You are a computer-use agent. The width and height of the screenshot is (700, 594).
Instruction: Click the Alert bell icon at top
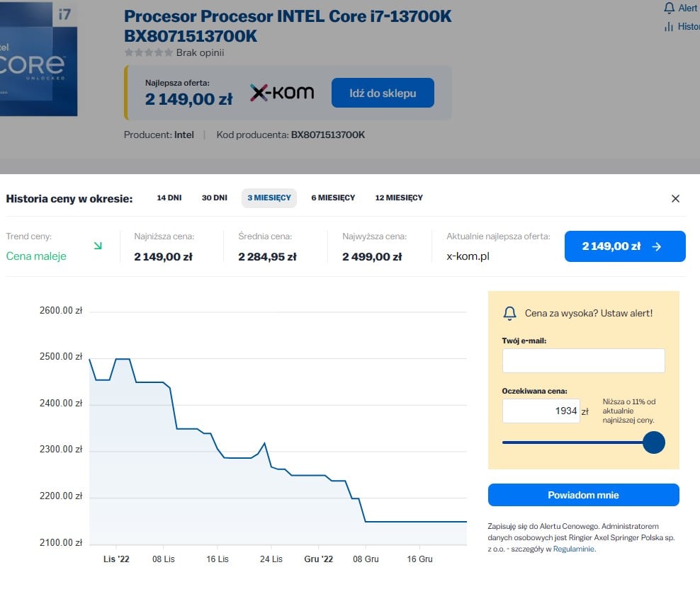[x=669, y=8]
